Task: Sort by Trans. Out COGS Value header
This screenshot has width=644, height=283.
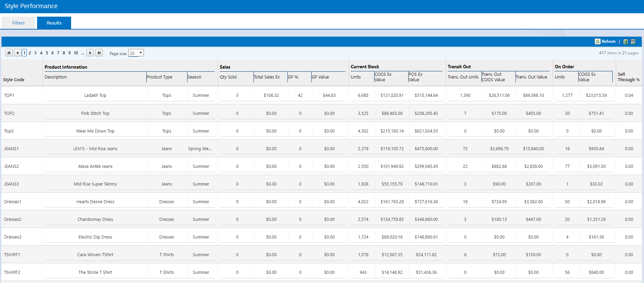Action: click(494, 77)
